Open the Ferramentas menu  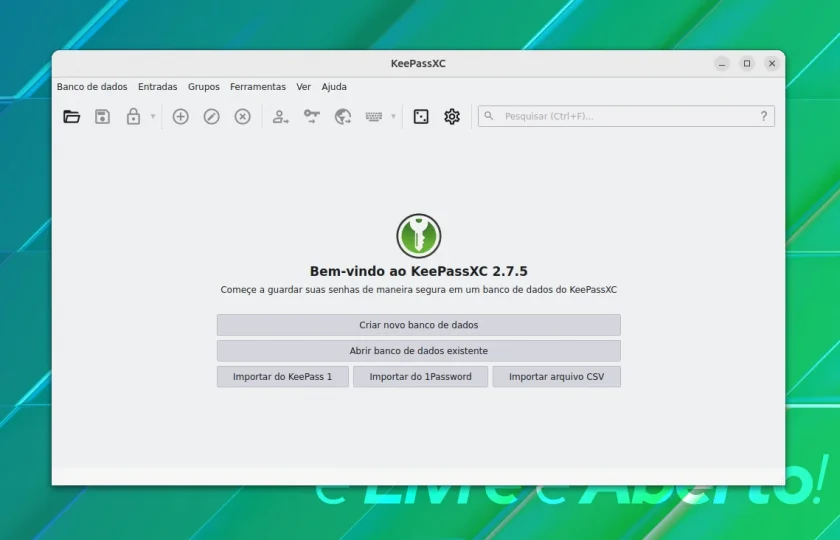pyautogui.click(x=258, y=87)
